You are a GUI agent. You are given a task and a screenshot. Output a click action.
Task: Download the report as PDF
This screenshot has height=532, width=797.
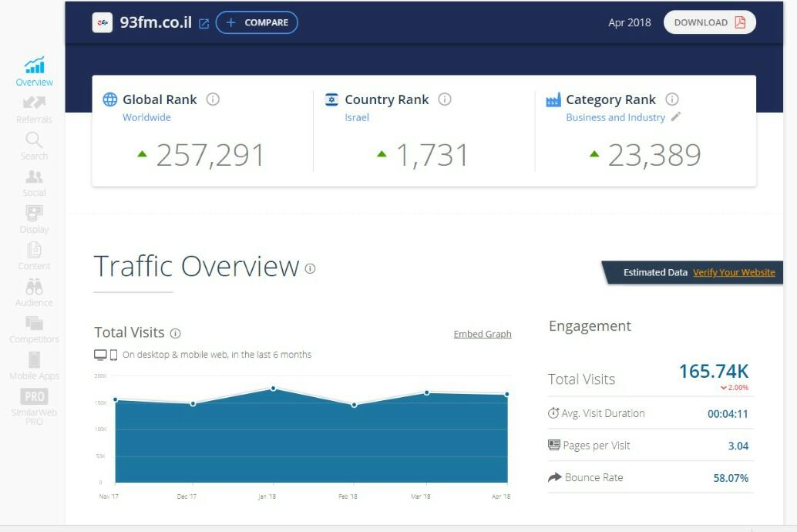709,22
